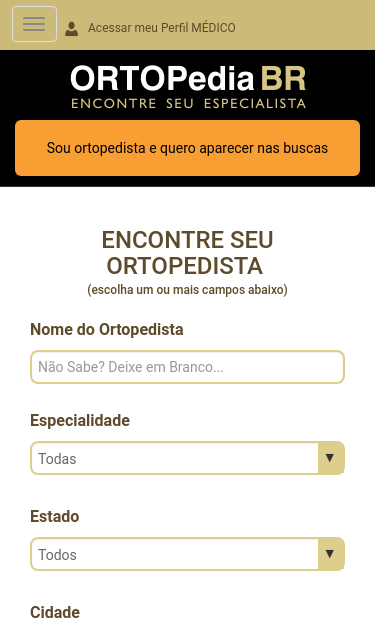The image size is (375, 627).
Task: Click the BR portion of the logo
Action: tap(283, 79)
